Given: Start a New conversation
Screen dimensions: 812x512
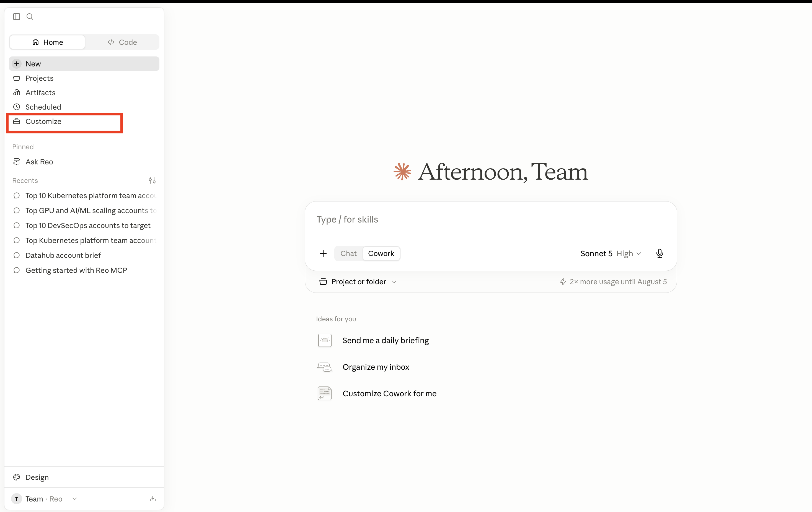Looking at the screenshot, I should point(84,64).
